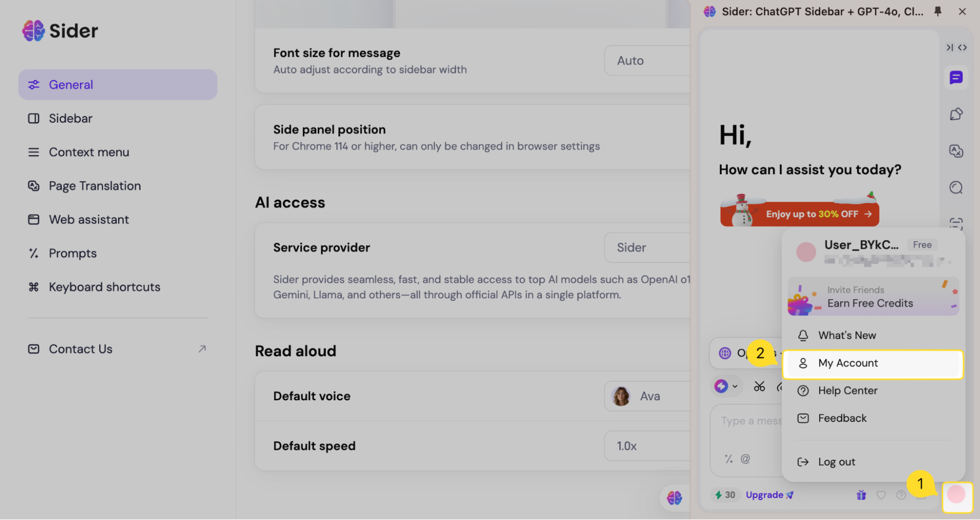Open the Translate tool in right strip
This screenshot has width=980, height=520.
956,151
